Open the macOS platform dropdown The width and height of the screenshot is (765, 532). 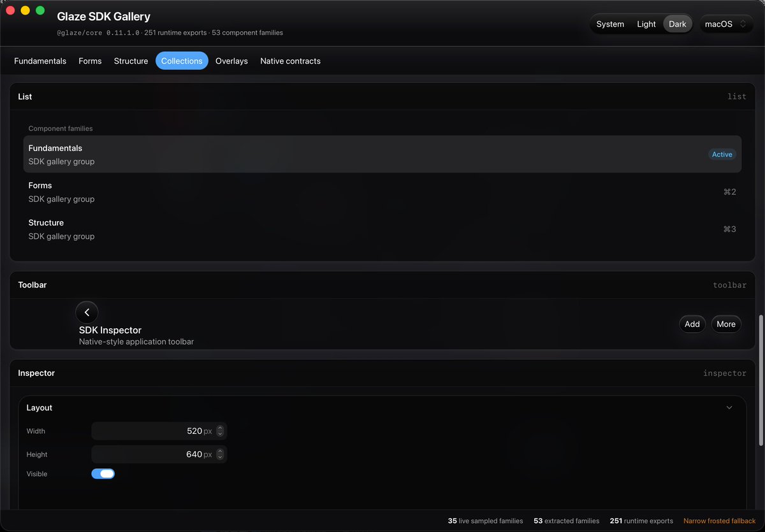pos(726,24)
